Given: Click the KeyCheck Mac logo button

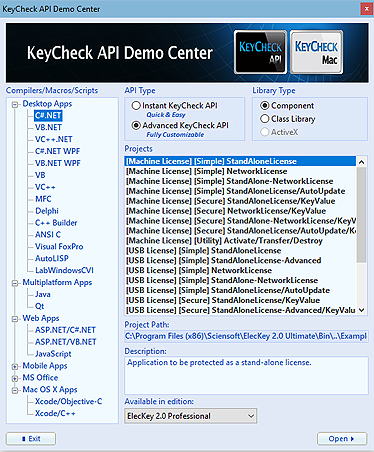Looking at the screenshot, I should (316, 52).
